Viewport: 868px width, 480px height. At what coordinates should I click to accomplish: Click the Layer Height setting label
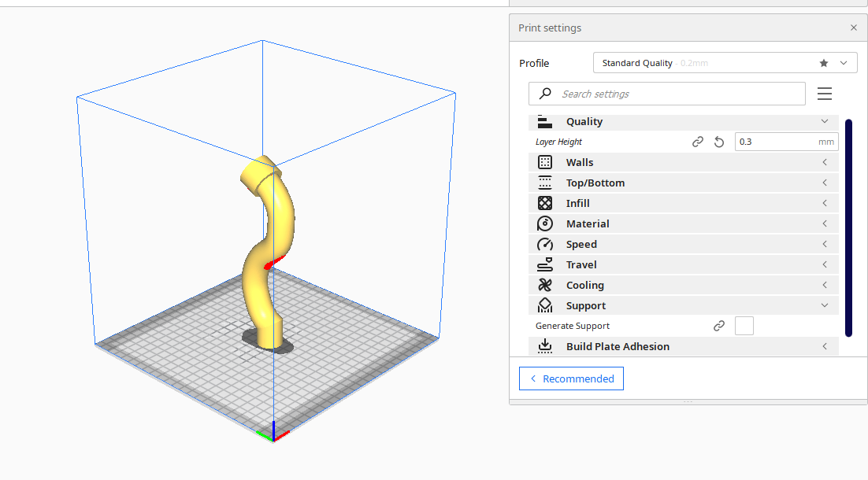pos(558,142)
